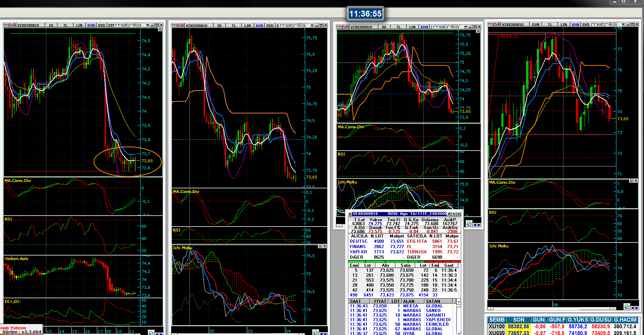644x335 pixels.
Task: Open the chart-type icon in the 10-minute chart header
Action: coord(13,25)
